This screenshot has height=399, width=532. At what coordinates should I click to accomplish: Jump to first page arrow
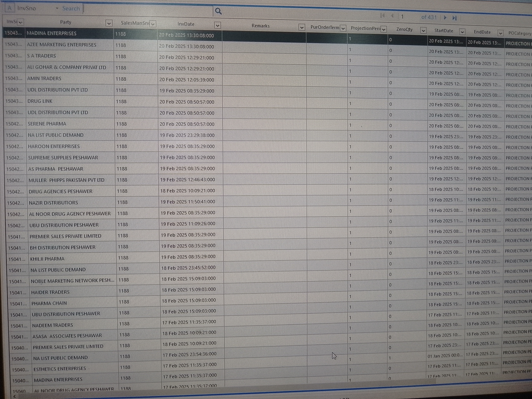pos(382,16)
